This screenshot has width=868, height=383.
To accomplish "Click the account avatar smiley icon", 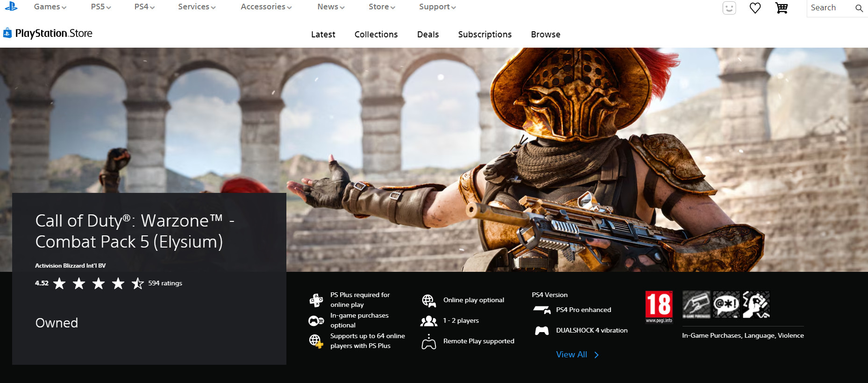I will (729, 8).
